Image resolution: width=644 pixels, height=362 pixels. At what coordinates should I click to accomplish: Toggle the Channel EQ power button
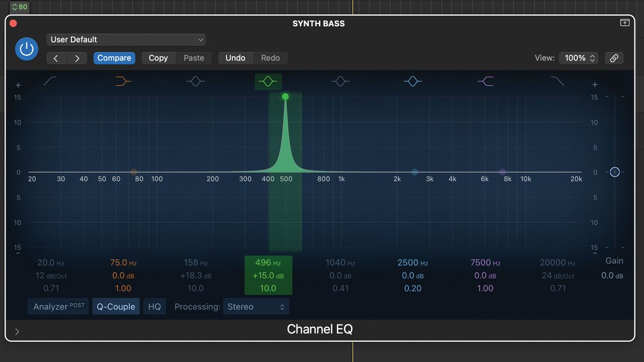pyautogui.click(x=26, y=49)
